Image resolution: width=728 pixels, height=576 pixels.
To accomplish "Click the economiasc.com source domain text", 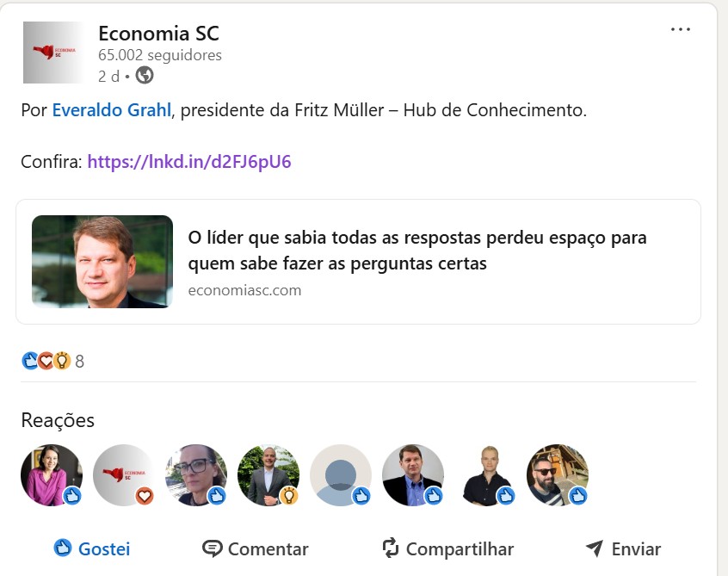I will [x=244, y=290].
